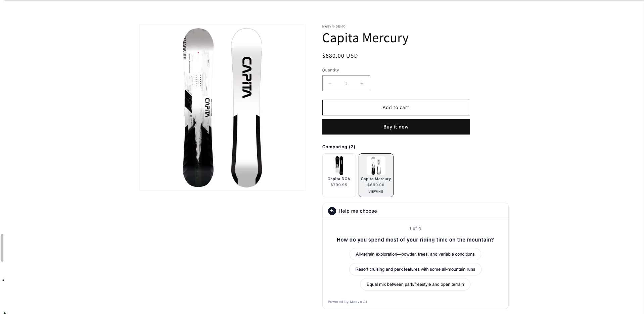Choose Equal mix between park/freestyle option
Screen dimensions: 644x314
[415, 284]
